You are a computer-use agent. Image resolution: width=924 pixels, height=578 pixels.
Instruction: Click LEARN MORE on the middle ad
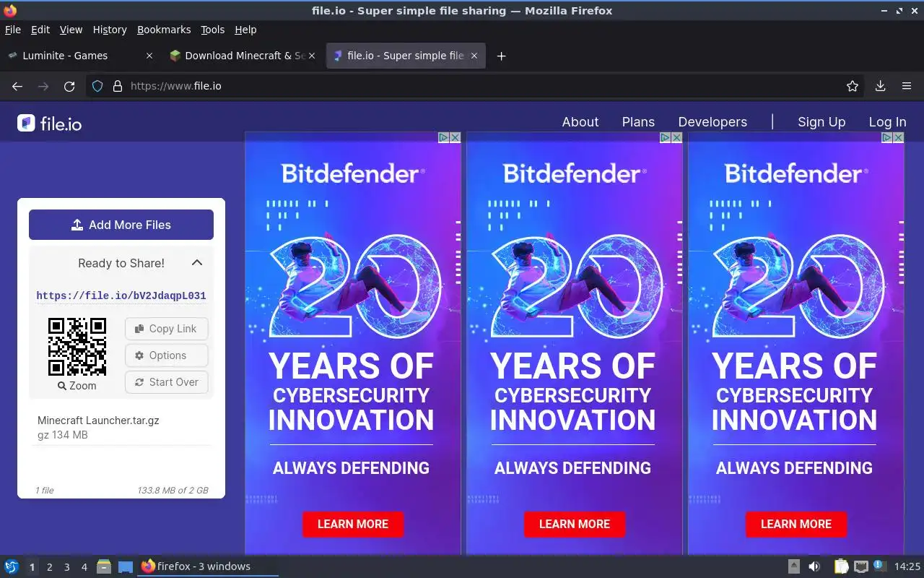point(575,524)
